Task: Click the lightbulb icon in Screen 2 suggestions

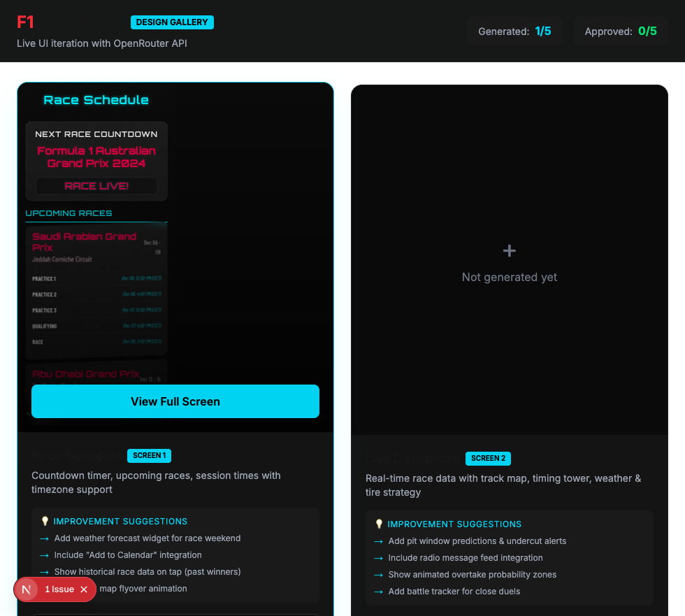Action: pyautogui.click(x=380, y=524)
